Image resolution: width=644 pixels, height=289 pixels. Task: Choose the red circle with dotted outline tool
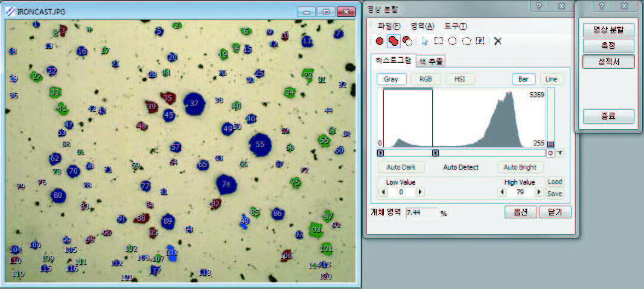click(x=407, y=41)
